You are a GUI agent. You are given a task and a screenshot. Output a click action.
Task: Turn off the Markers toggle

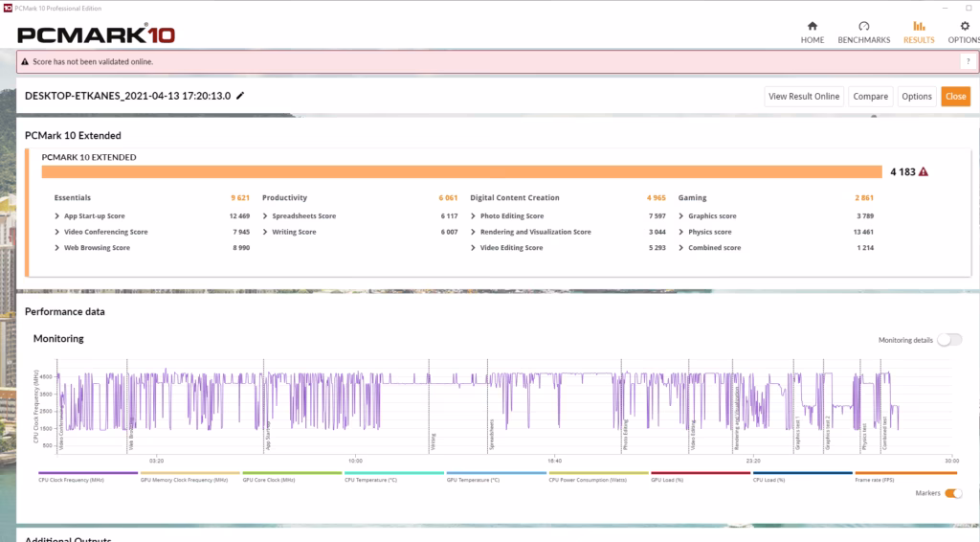click(953, 493)
